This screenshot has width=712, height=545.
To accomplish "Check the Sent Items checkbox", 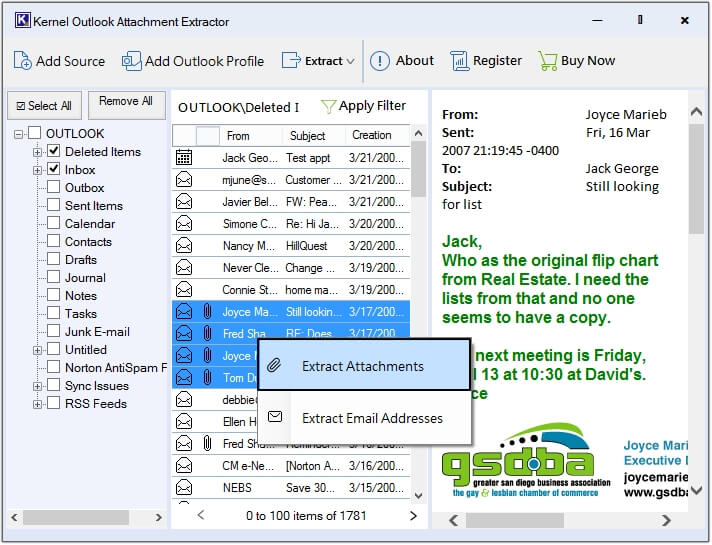I will [54, 205].
